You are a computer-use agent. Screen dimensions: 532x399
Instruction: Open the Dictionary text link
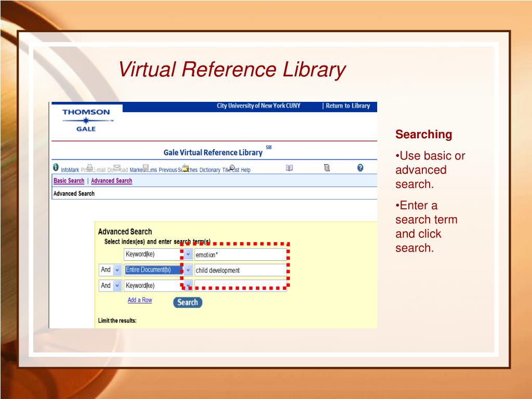210,170
